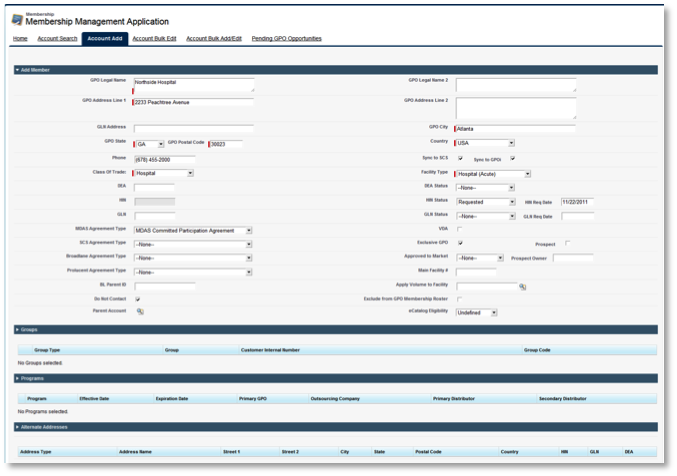The image size is (677, 476).
Task: Collapse the Add Member section arrow
Action: [x=17, y=70]
